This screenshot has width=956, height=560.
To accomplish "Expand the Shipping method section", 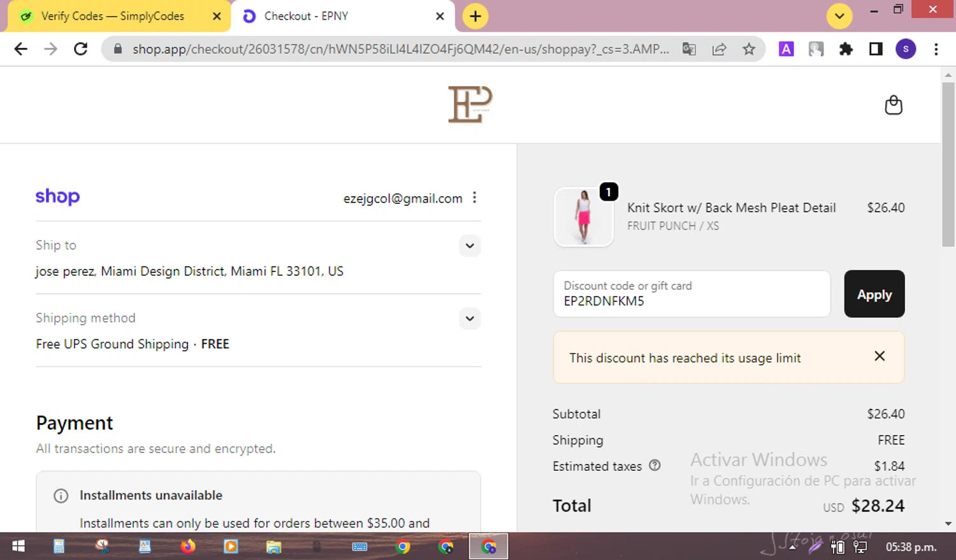I will coord(470,318).
